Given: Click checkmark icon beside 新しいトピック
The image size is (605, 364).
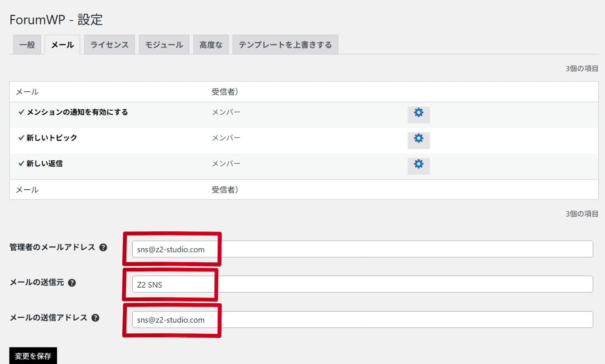Looking at the screenshot, I should click(21, 138).
